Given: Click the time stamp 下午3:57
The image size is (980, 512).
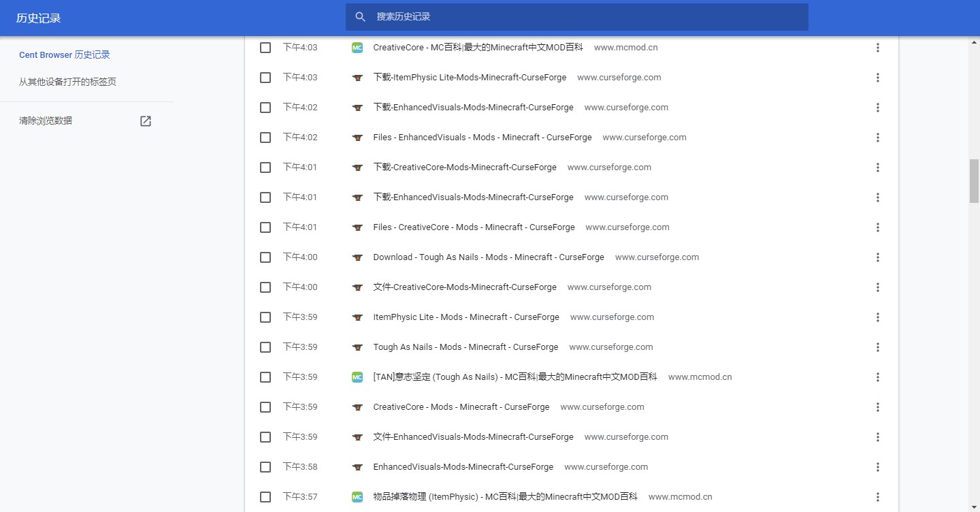Looking at the screenshot, I should pos(300,497).
